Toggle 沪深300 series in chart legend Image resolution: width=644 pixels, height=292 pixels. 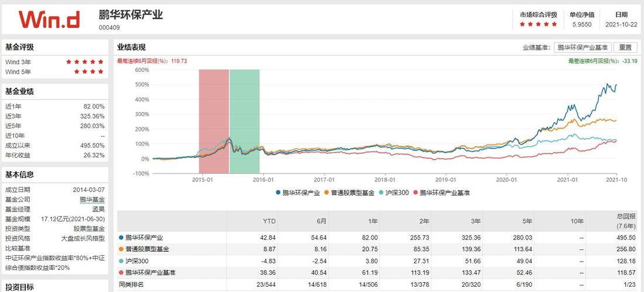pyautogui.click(x=394, y=192)
